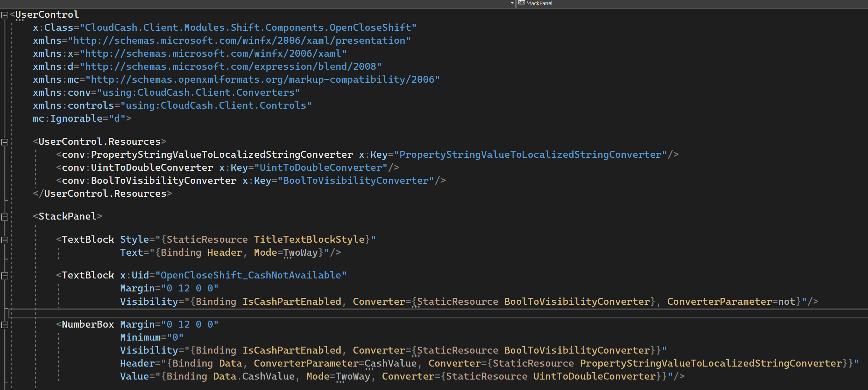
Task: Click the Minimum attribute on NumberBox
Action: click(140, 337)
